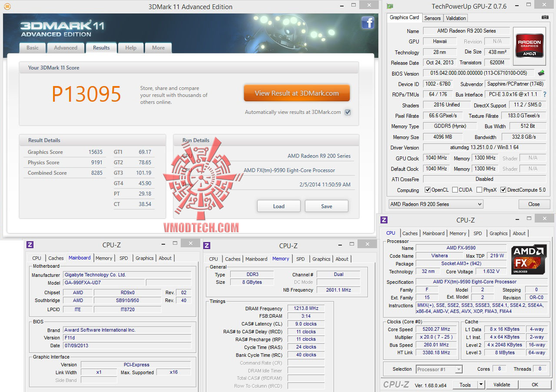The image size is (556, 392).
Task: Expand the Tools dropdown arrow in CPU-Z
Action: [x=481, y=385]
